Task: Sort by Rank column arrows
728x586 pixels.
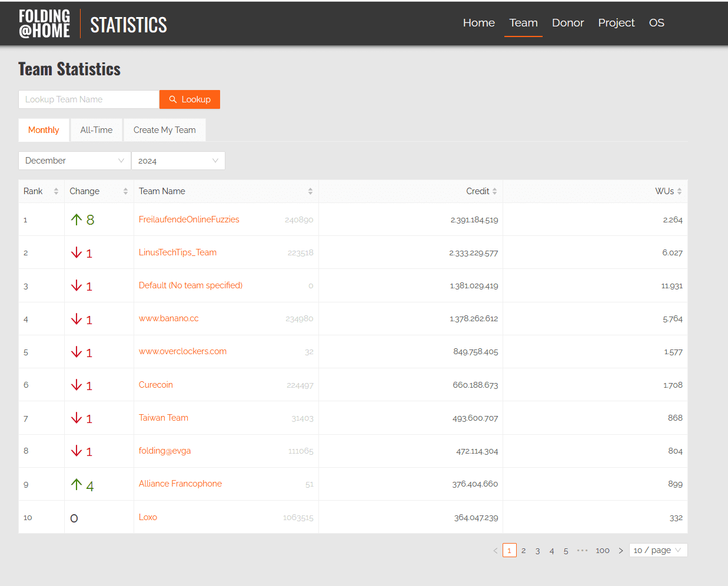Action: point(56,191)
